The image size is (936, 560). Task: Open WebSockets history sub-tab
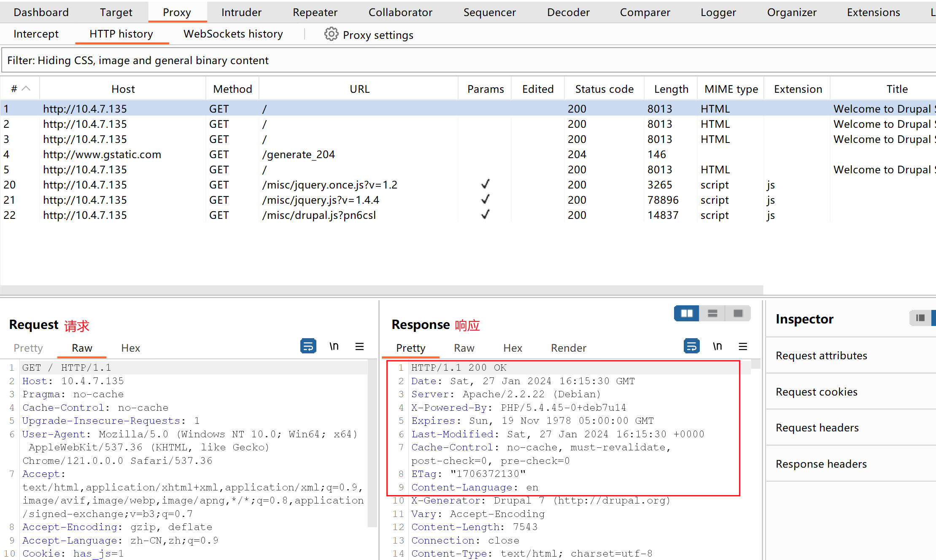pos(233,34)
